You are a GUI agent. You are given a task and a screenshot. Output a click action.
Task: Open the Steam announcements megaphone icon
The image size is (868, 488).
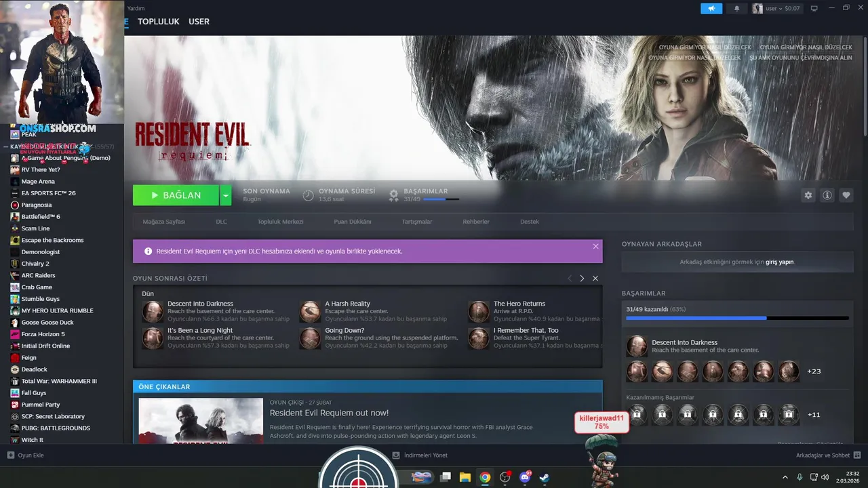click(x=711, y=9)
